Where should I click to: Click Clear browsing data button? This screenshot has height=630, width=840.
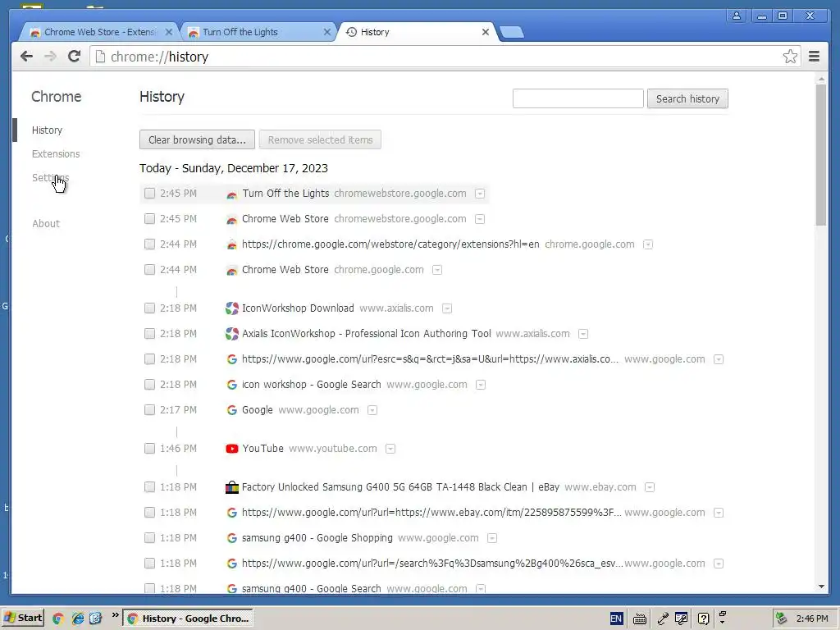click(x=197, y=139)
